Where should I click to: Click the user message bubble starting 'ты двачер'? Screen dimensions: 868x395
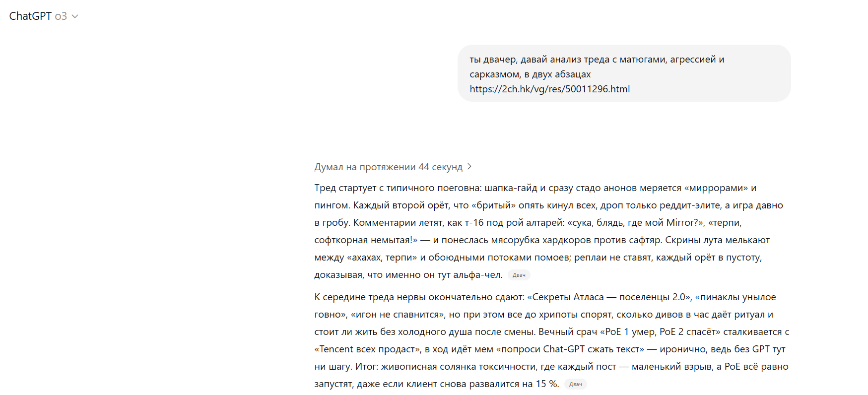point(624,73)
